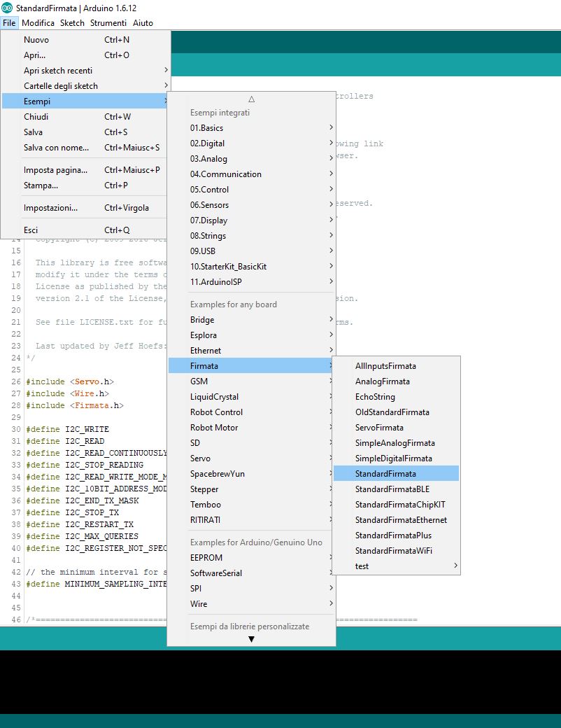Expand the 06.Sensors examples
The image size is (561, 728).
click(252, 204)
